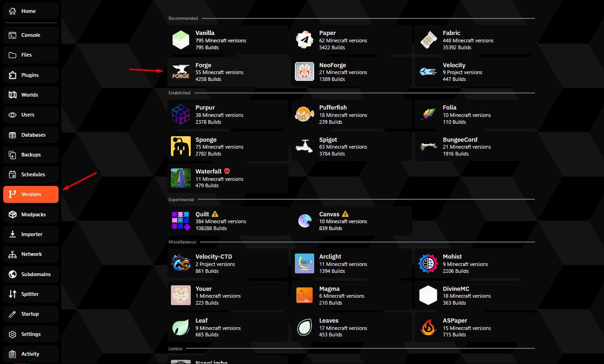Click the Forge anvil icon
This screenshot has width=604, height=364.
(x=181, y=72)
